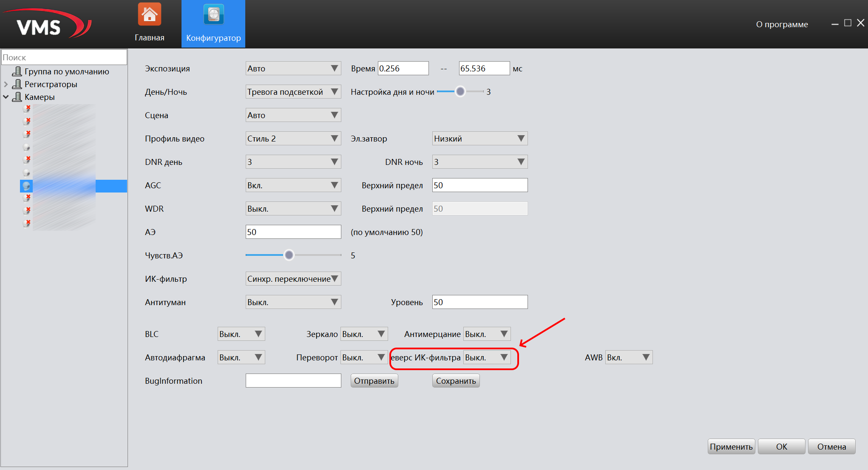Open the AGC Вкл. dropdown

click(x=293, y=185)
